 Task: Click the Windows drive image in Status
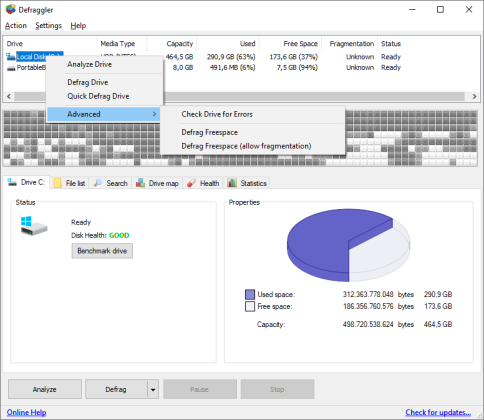pos(34,226)
